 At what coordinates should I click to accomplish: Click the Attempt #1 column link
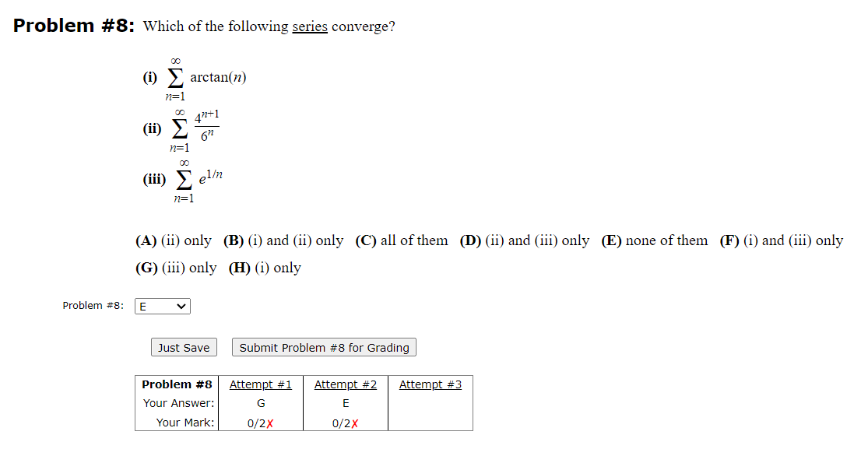[260, 384]
